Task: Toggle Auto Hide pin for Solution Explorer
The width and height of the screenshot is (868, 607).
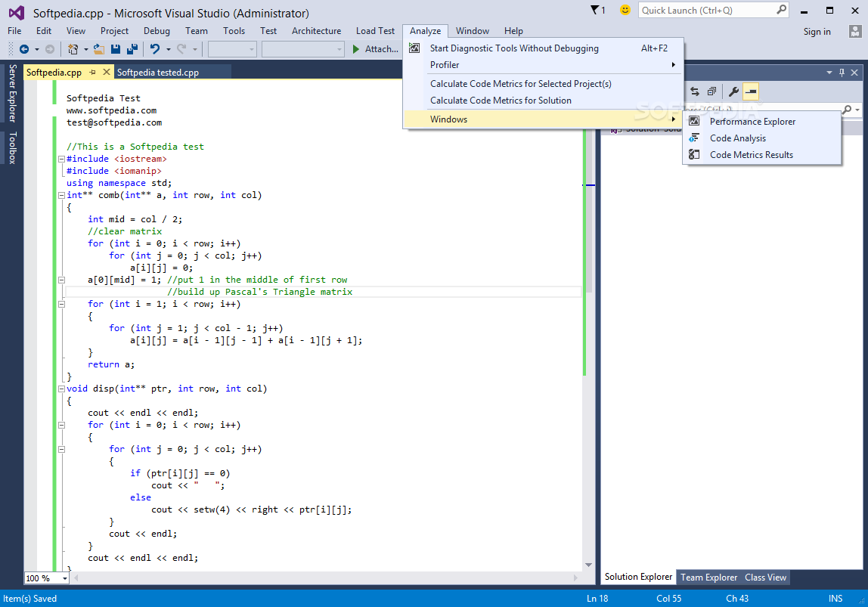Action: point(842,73)
